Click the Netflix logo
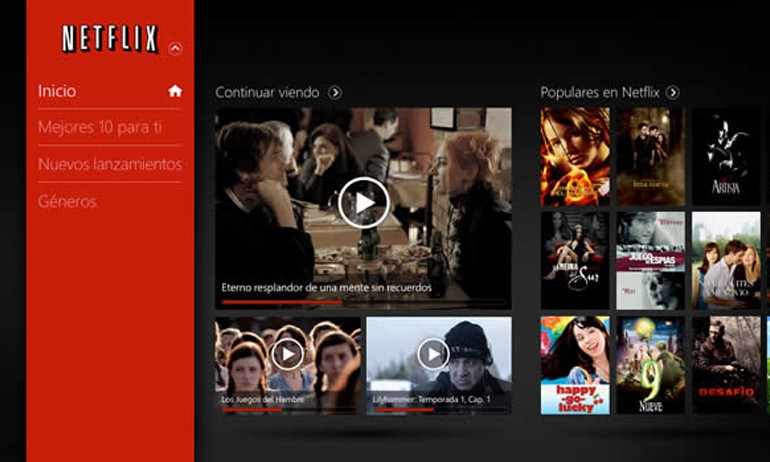Screen dimensions: 770x462 click(110, 39)
